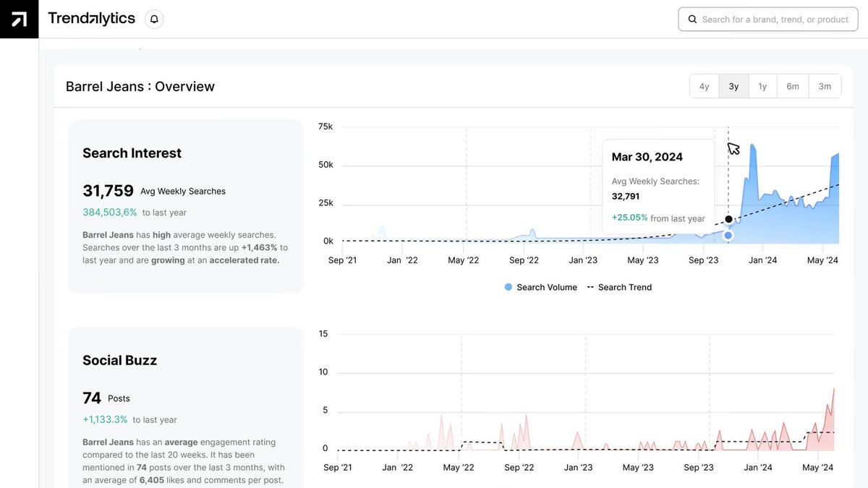This screenshot has width=868, height=488.
Task: Click the black arrow logo icon
Action: coord(19,19)
